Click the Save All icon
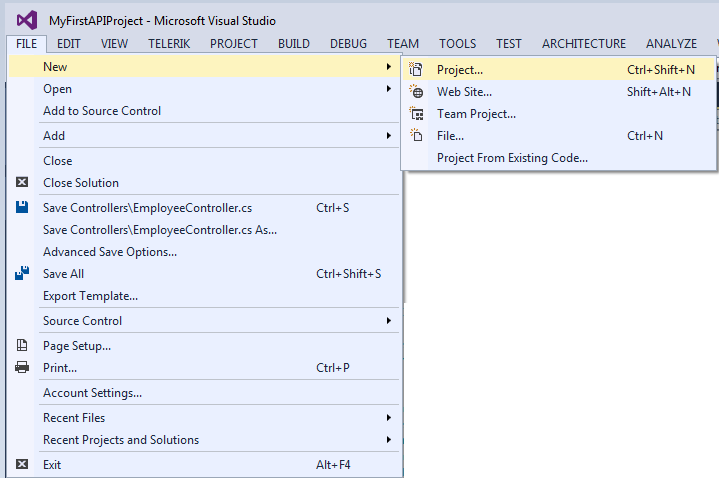 click(22, 273)
